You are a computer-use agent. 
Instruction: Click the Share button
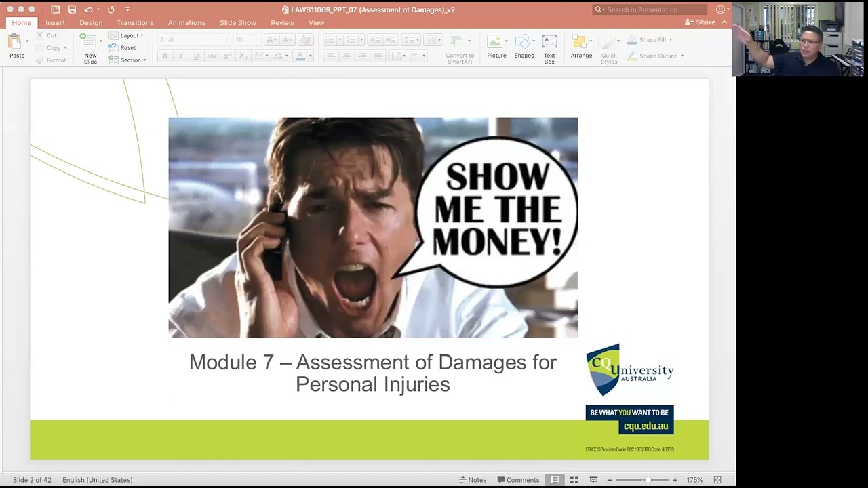click(701, 22)
